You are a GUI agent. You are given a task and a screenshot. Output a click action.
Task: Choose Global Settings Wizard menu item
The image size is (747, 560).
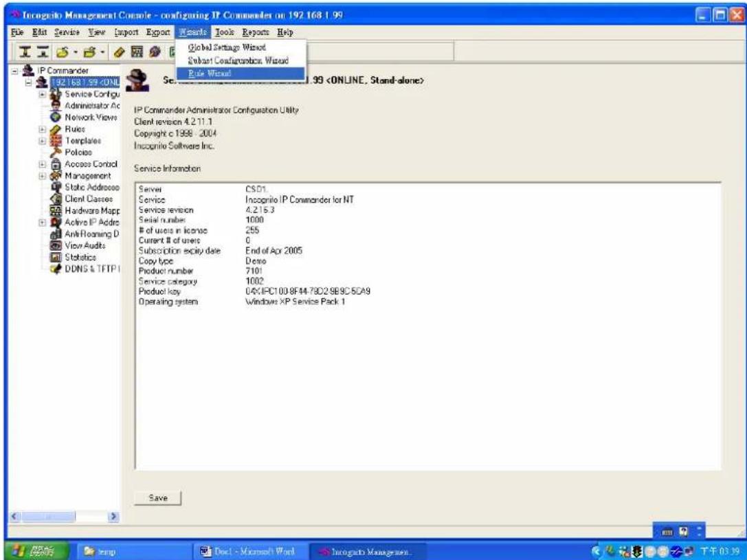click(x=241, y=47)
